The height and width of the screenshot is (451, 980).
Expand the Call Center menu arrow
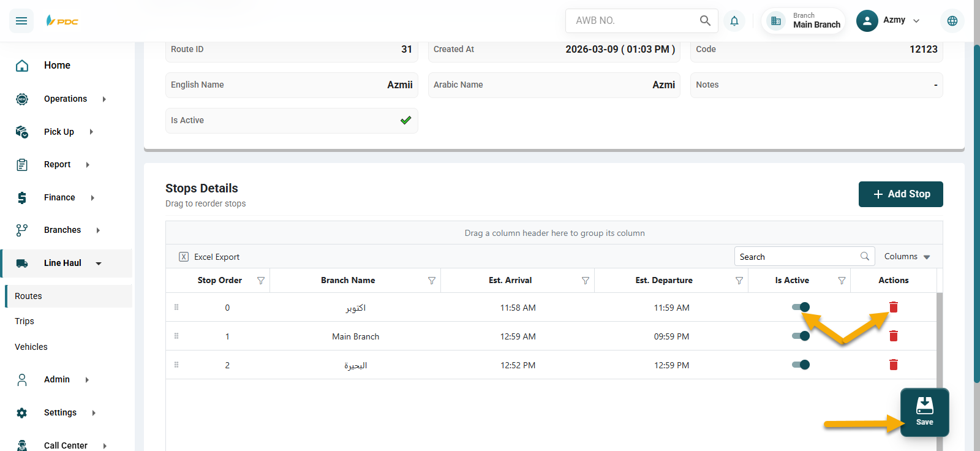tap(105, 446)
